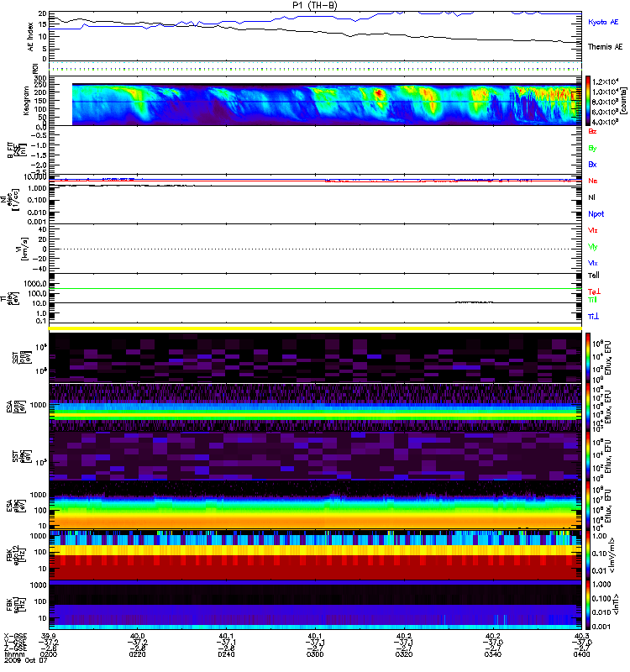Click the 39.9 X-GSE position value
630x672 pixels.
click(x=48, y=636)
